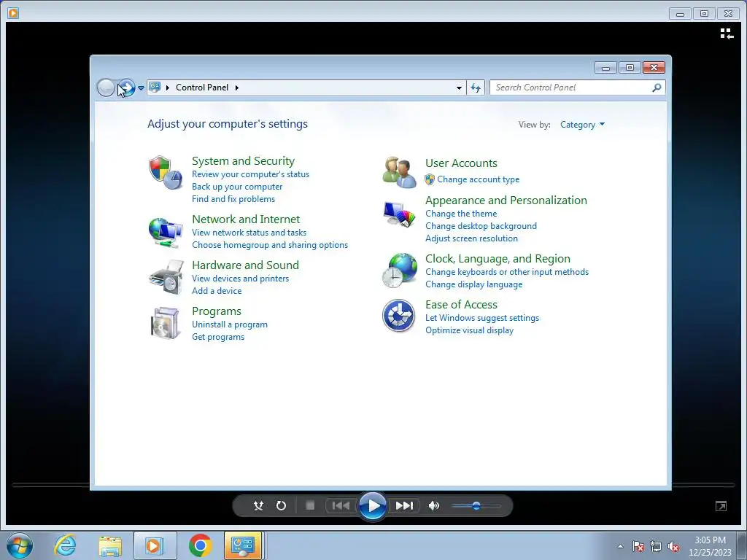This screenshot has height=560, width=747.
Task: Open Network and Internet heading link
Action: (246, 219)
